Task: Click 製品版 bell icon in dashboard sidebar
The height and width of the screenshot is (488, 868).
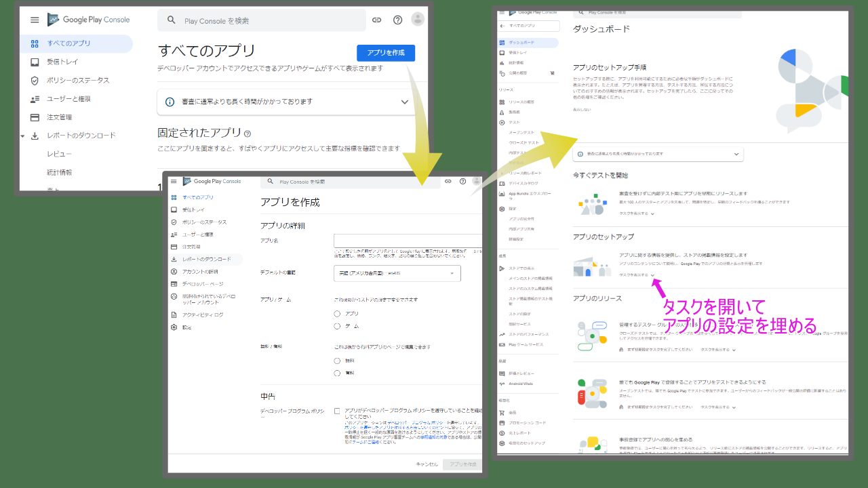Action: point(502,112)
